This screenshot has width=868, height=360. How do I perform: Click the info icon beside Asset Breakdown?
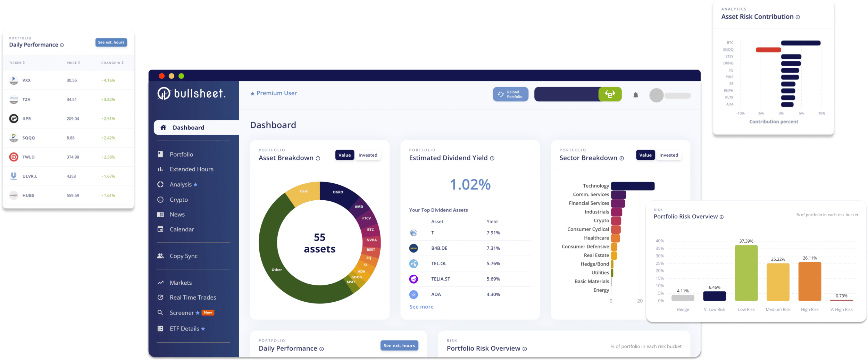[x=318, y=158]
